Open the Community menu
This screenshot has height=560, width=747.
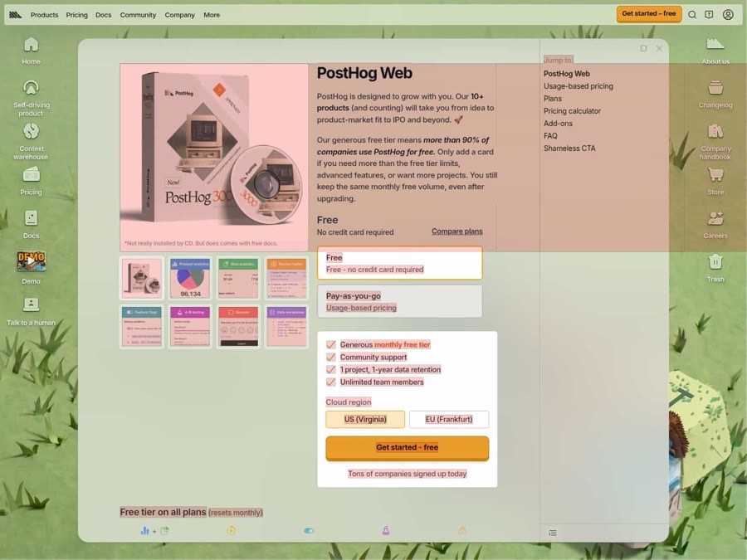pyautogui.click(x=138, y=15)
